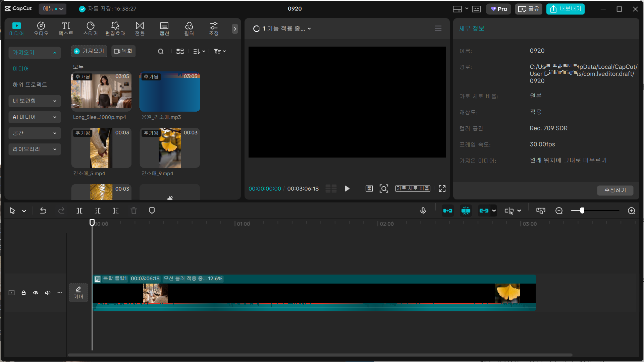Click the microphone voiceover record icon
Image resolution: width=644 pixels, height=362 pixels.
423,211
